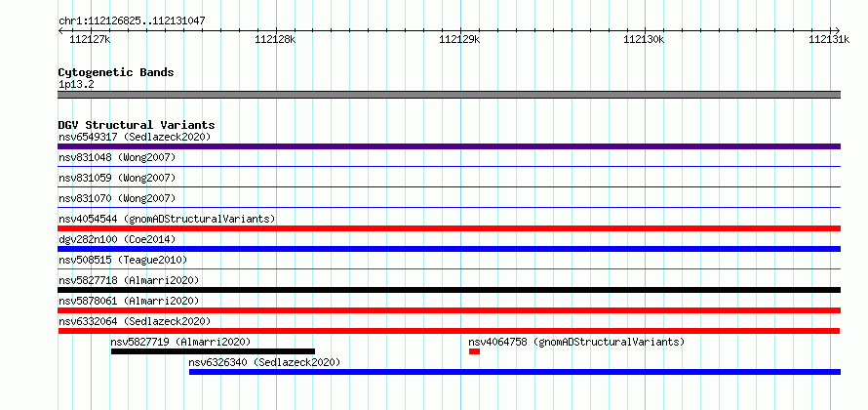The height and width of the screenshot is (410, 868).
Task: Click the blue dgv282n100 variant bar
Action: click(x=449, y=249)
